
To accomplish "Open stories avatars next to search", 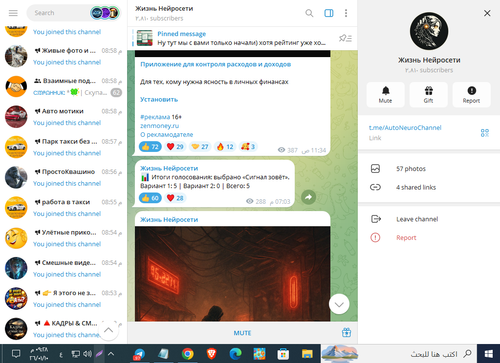I will click(x=105, y=13).
